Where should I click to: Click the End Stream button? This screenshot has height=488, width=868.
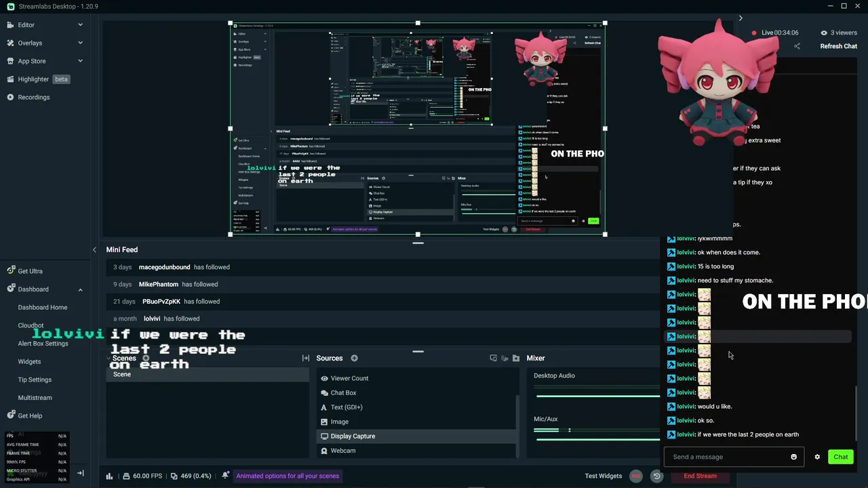700,476
